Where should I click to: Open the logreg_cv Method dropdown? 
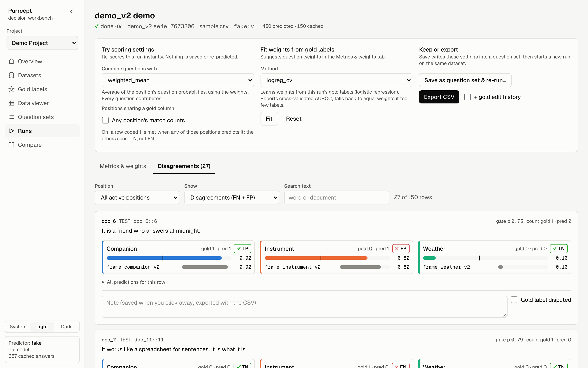click(336, 80)
